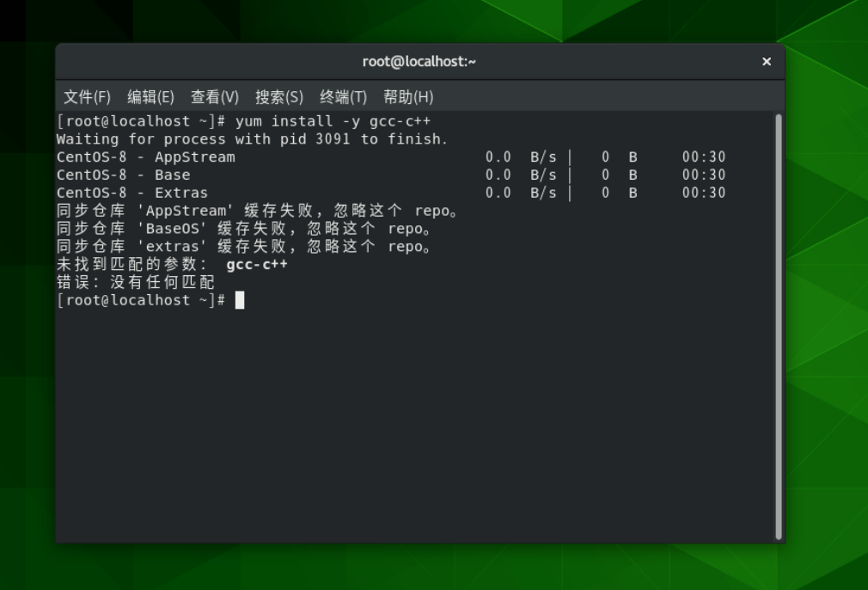Click the bold gcc-c++ in 未找到匹配的参数 line
The width and height of the screenshot is (868, 590).
click(x=257, y=264)
